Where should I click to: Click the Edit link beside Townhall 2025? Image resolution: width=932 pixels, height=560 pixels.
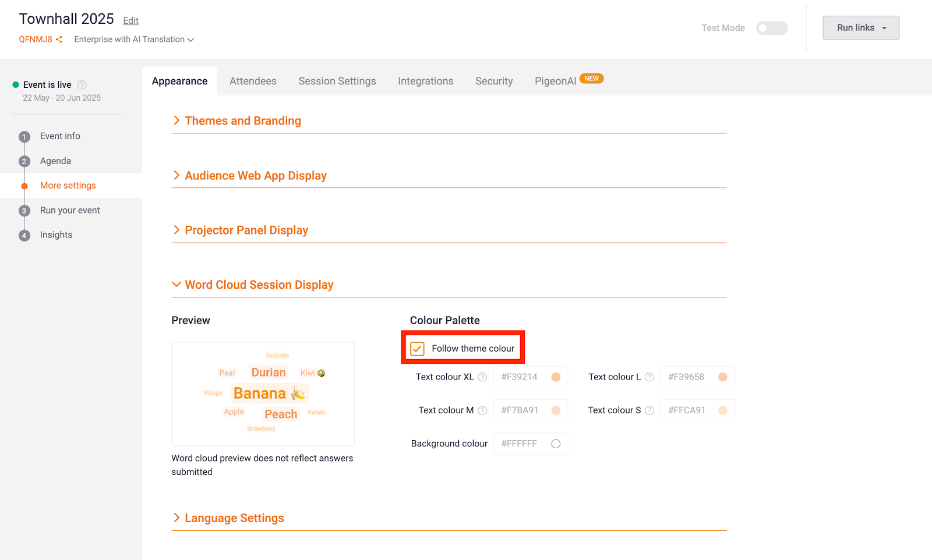click(x=130, y=21)
